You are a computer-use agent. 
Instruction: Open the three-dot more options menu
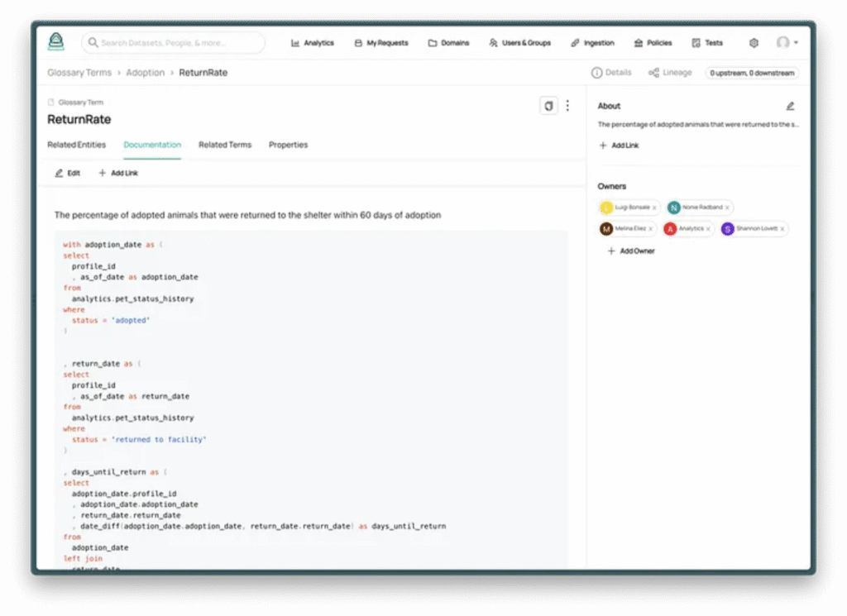(x=567, y=106)
